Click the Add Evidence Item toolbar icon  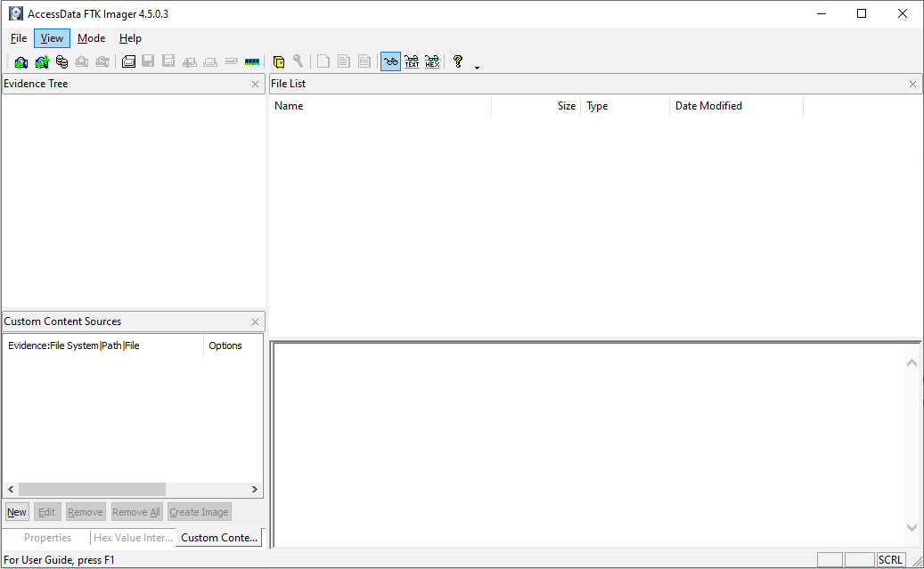coord(21,61)
